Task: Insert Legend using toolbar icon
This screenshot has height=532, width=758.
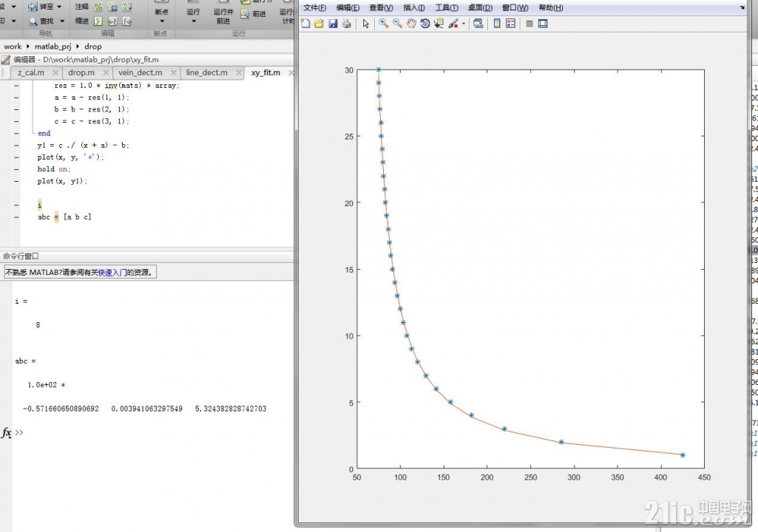Action: 510,23
